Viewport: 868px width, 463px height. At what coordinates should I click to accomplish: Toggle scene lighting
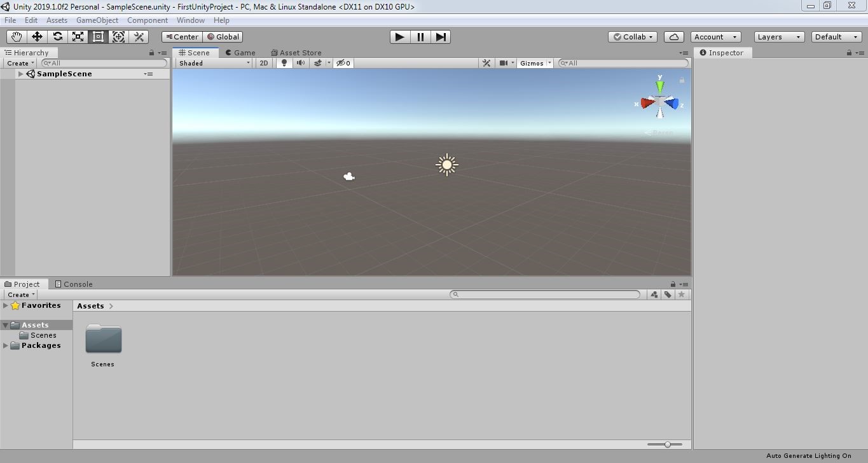(x=284, y=63)
